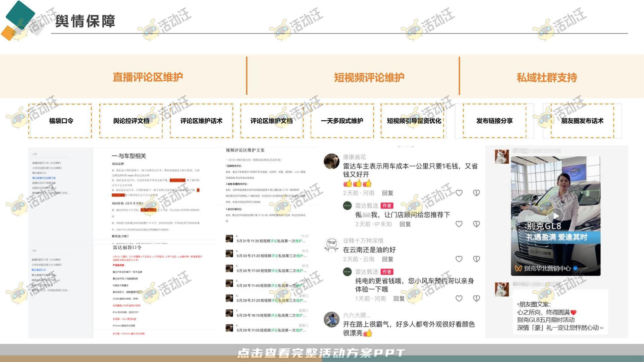
Task: Like 雷达甄选's reply about 纯电的更省钱哦
Action: click(459, 298)
